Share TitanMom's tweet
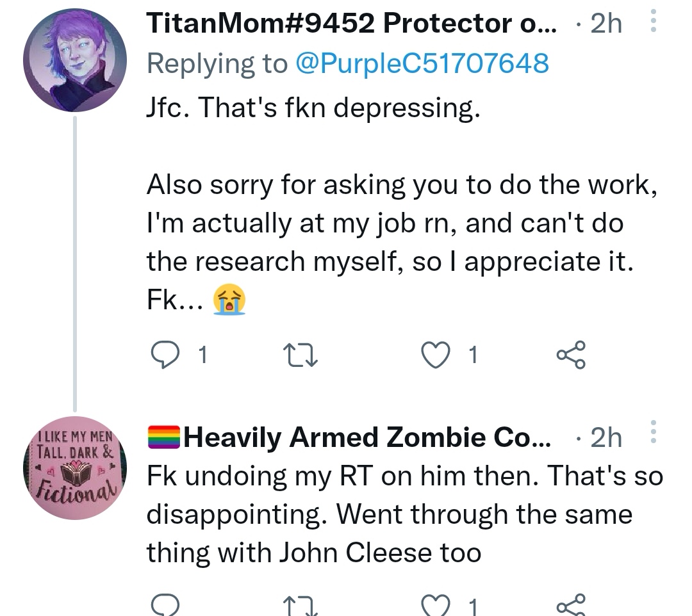The height and width of the screenshot is (616, 692). point(570,355)
